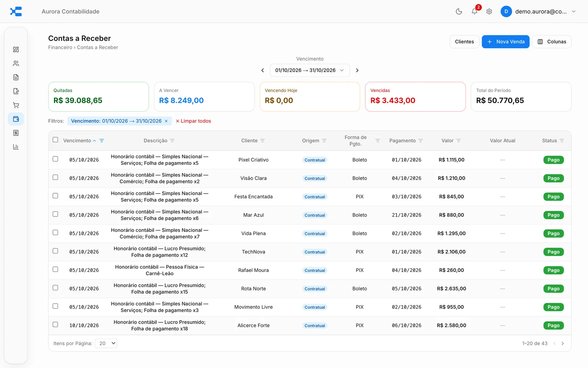Image resolution: width=588 pixels, height=368 pixels.
Task: Sort by Vencimento column
Action: (x=79, y=141)
